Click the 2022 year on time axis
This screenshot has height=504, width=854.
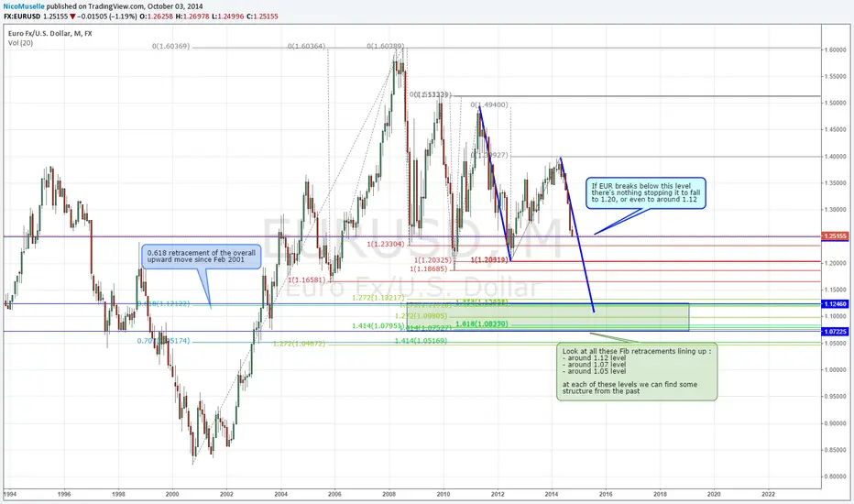pos(768,494)
